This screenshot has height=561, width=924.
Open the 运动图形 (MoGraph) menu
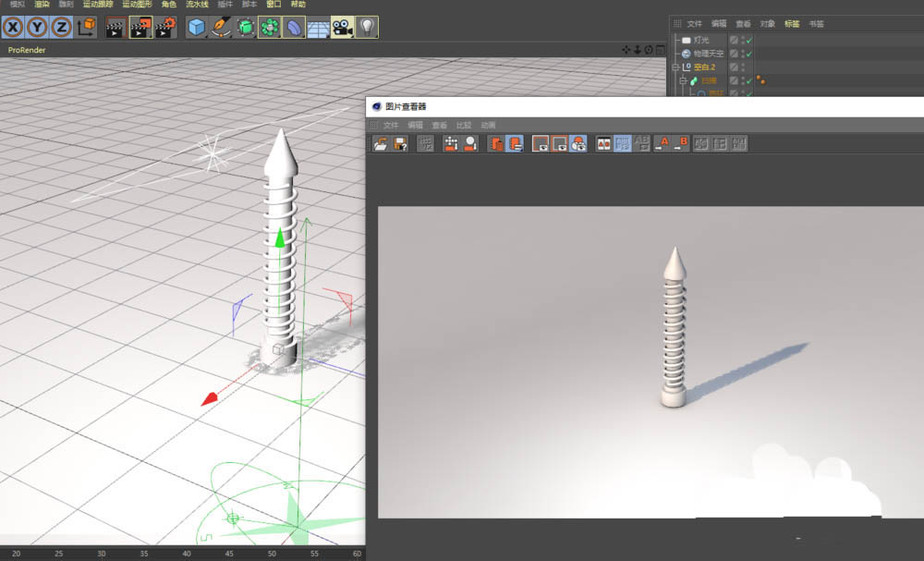138,4
